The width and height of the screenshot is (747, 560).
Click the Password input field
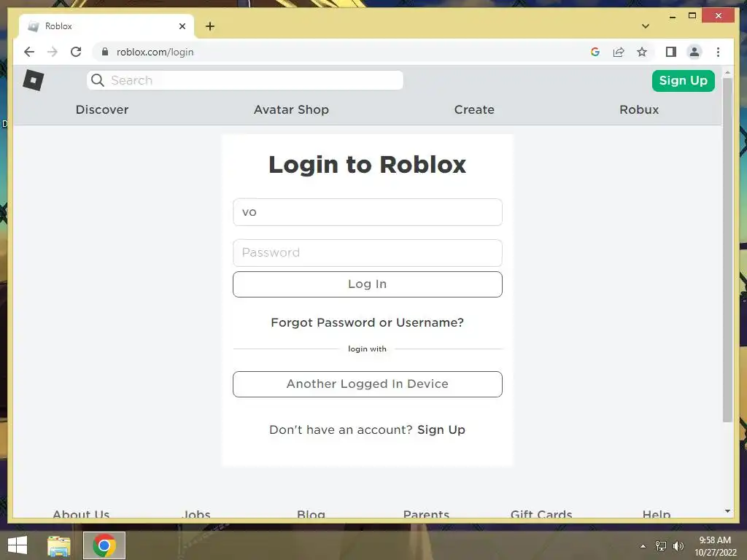368,253
